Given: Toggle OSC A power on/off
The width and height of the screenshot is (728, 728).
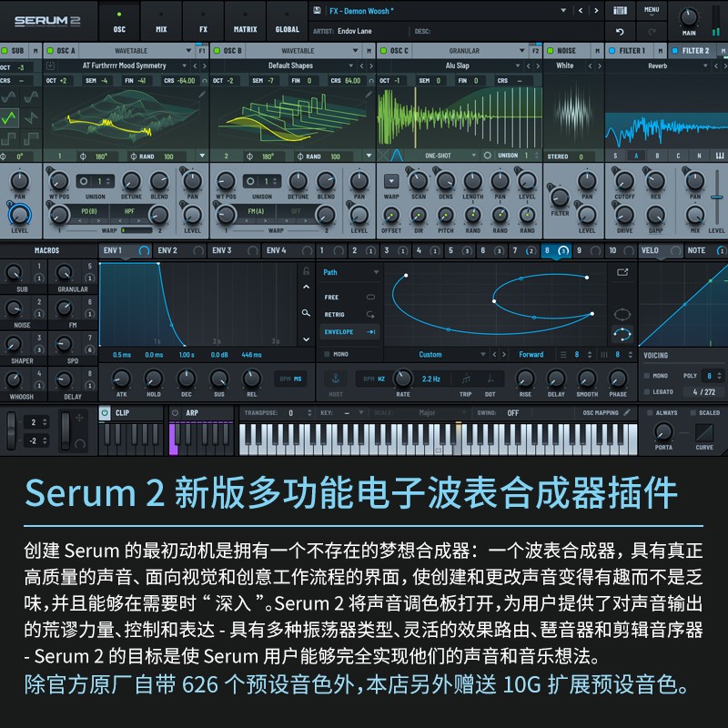Looking at the screenshot, I should [x=50, y=51].
